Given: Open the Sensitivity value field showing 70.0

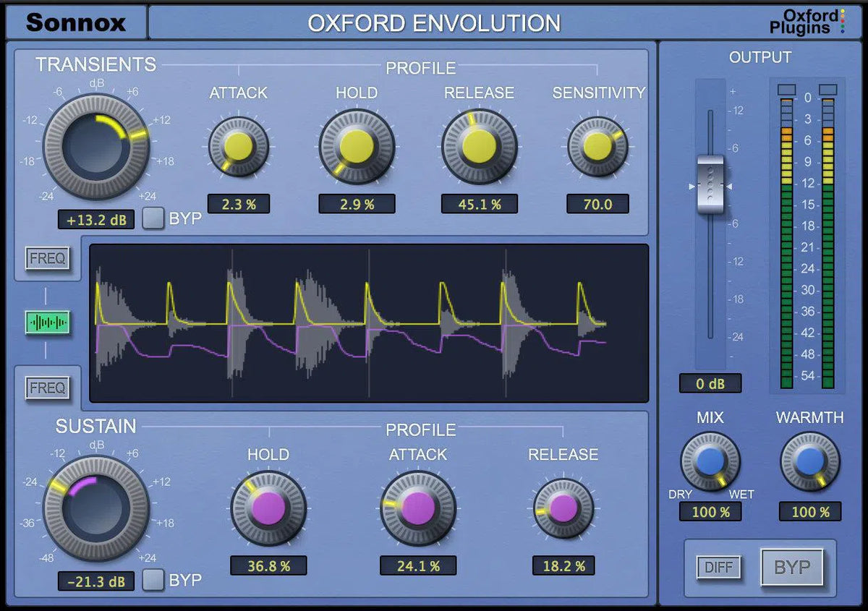Looking at the screenshot, I should point(598,205).
